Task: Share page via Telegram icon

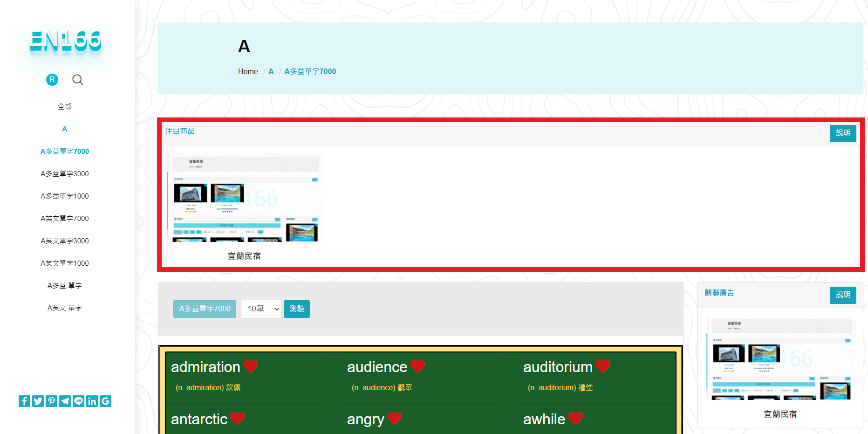Action: (65, 401)
